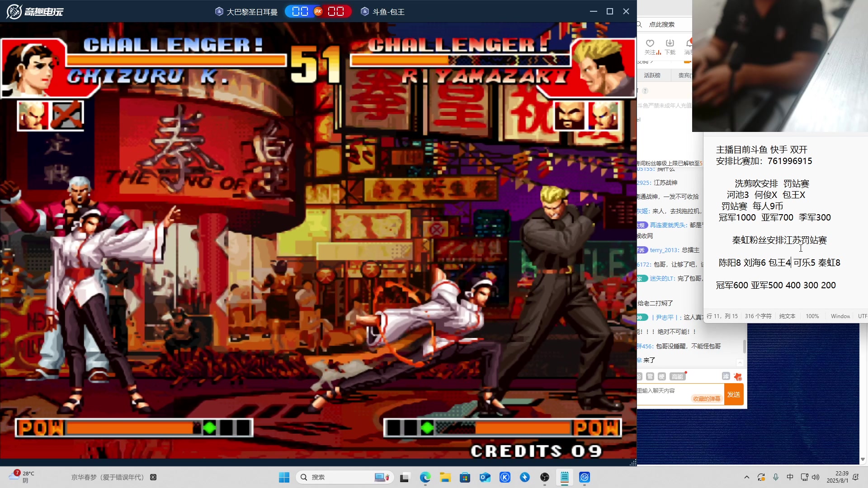Open Outlook from the taskbar

click(x=485, y=477)
